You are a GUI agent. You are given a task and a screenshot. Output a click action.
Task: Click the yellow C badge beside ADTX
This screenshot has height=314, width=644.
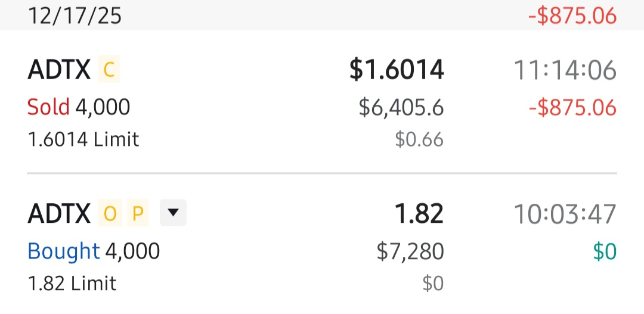click(x=109, y=70)
